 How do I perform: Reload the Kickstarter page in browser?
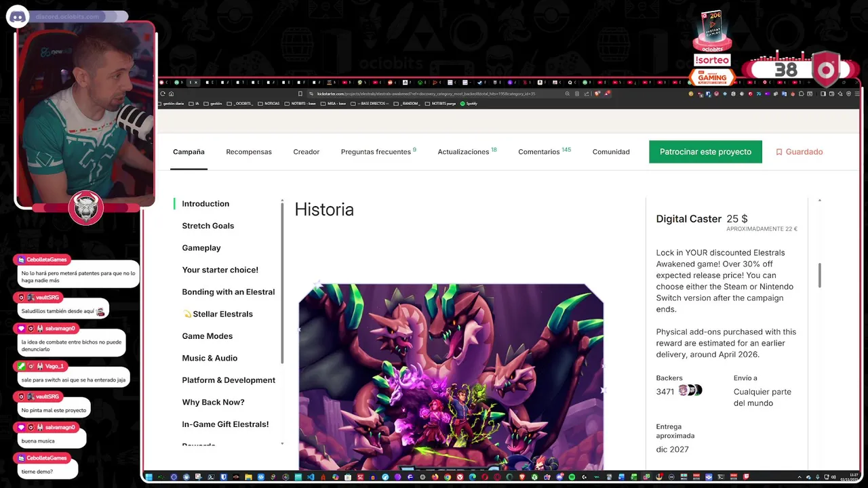(x=163, y=94)
